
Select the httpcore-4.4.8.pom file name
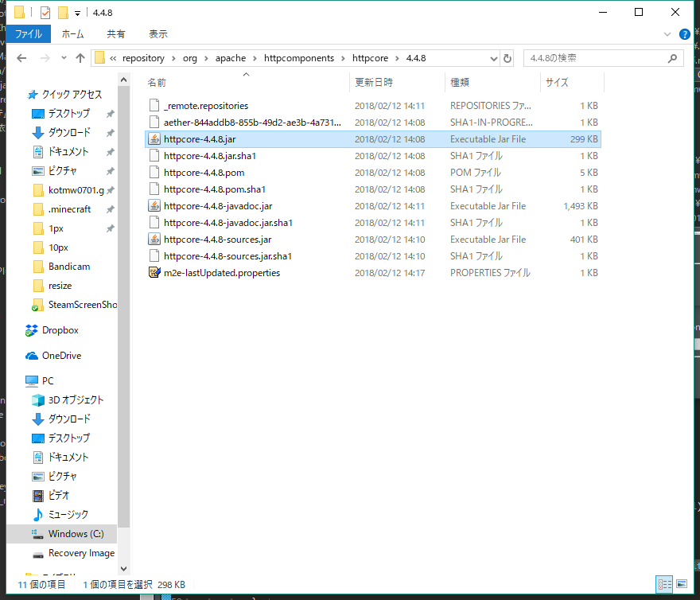[x=204, y=173]
